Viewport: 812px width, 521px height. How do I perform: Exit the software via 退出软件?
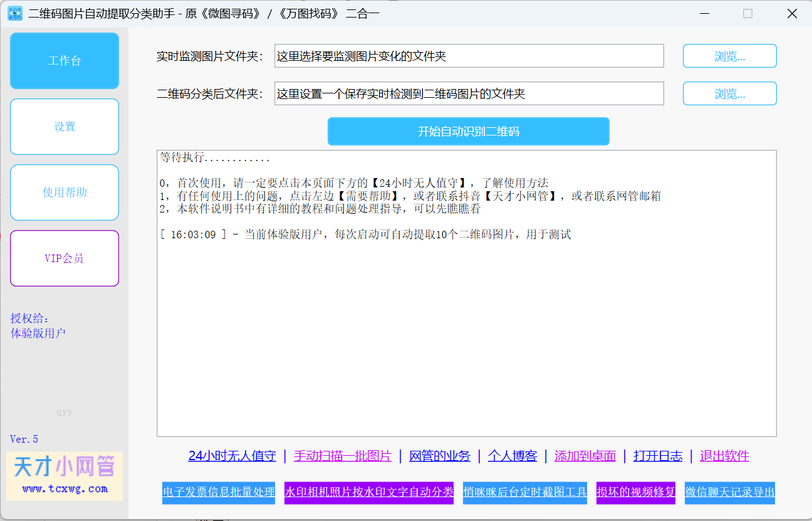click(x=724, y=456)
